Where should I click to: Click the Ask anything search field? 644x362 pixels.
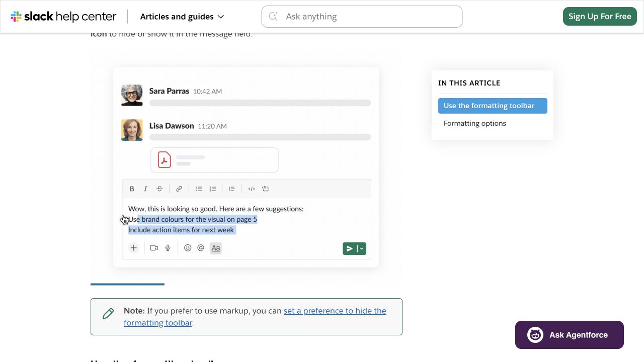pos(362,17)
